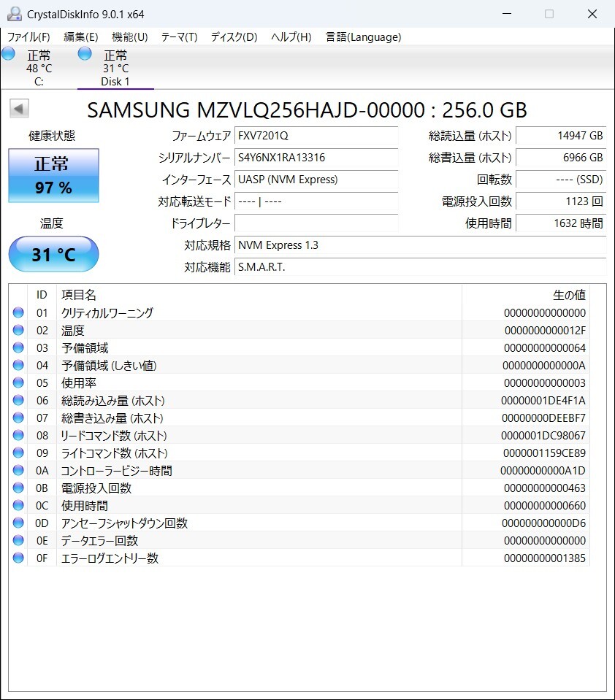615x700 pixels.
Task: Click the シリアルナンバー value field
Action: (316, 158)
